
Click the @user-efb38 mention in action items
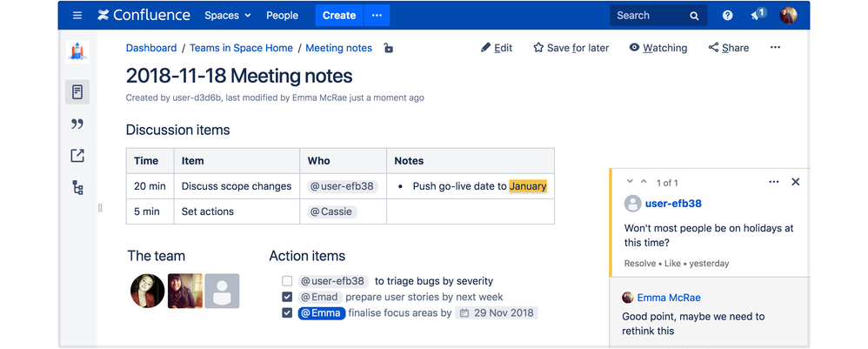coord(333,281)
